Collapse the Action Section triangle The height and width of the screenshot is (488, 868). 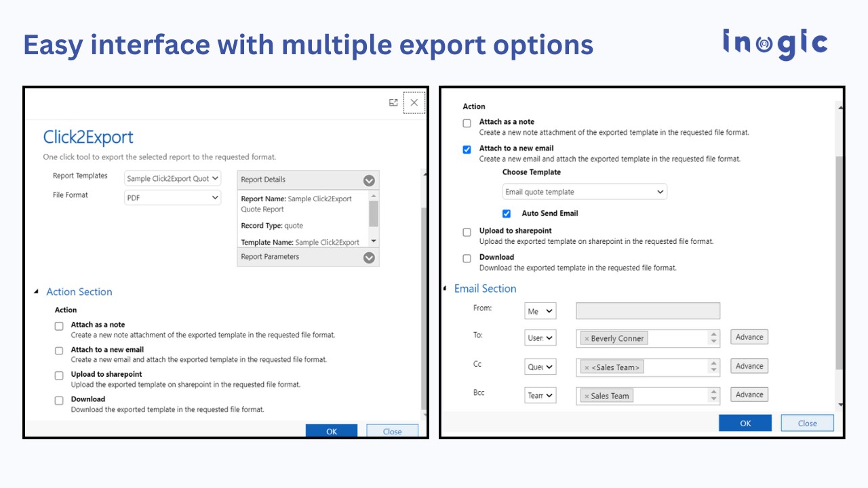[x=37, y=292]
